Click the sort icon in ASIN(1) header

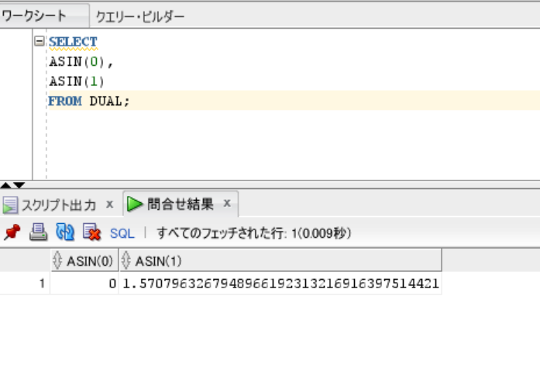[x=127, y=261]
